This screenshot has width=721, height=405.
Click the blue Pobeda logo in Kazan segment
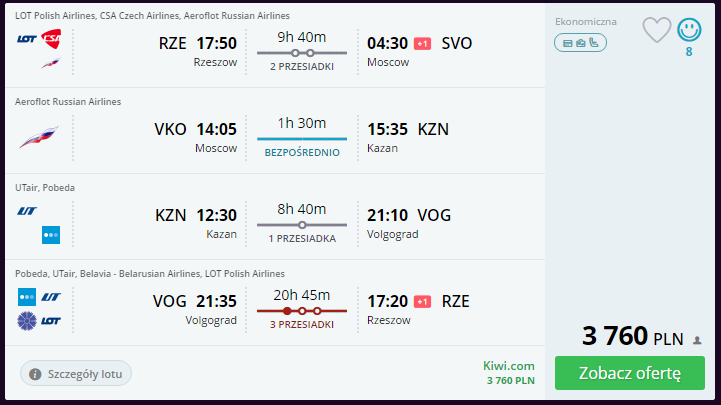point(51,235)
